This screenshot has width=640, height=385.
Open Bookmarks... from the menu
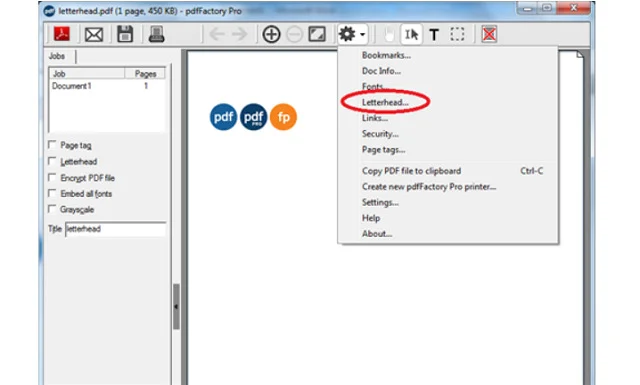pyautogui.click(x=386, y=55)
